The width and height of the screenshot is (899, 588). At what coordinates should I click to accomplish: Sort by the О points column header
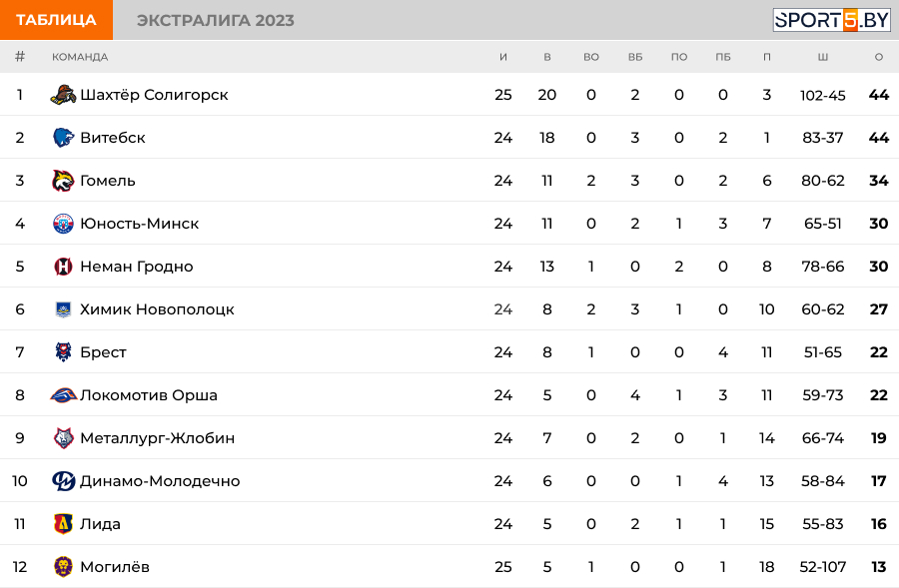pyautogui.click(x=878, y=57)
